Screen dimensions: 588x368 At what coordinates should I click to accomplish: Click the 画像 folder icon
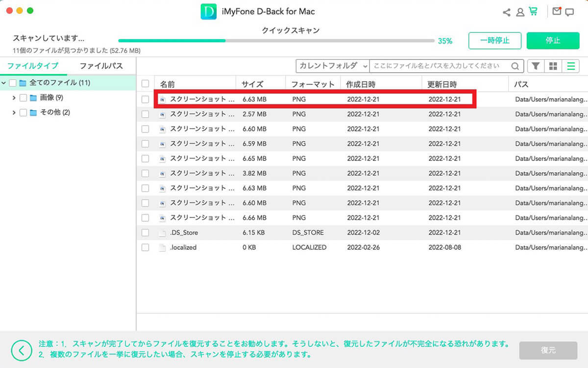33,98
